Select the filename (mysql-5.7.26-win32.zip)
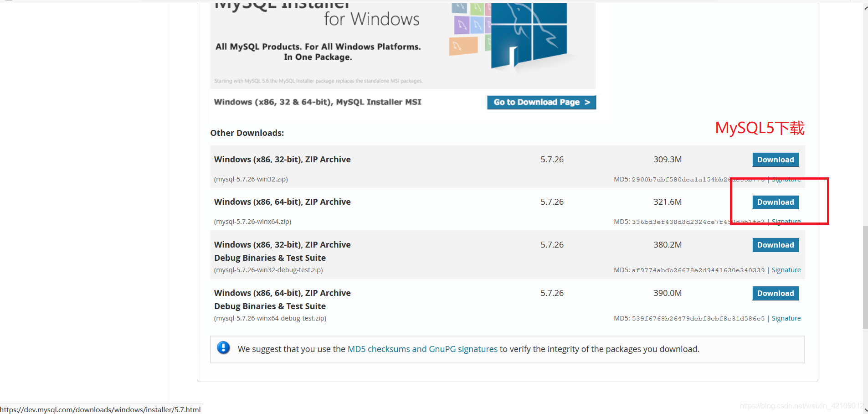Screen dimensions: 868x414 [251, 179]
